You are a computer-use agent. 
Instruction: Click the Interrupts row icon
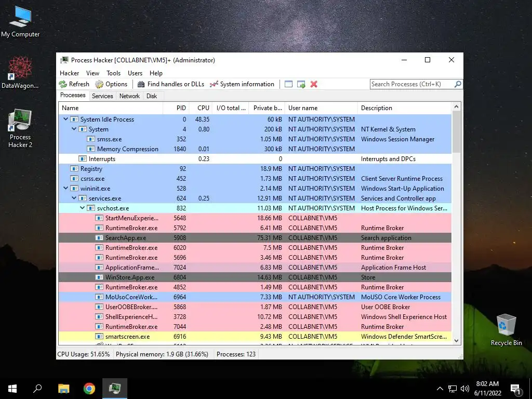83,159
